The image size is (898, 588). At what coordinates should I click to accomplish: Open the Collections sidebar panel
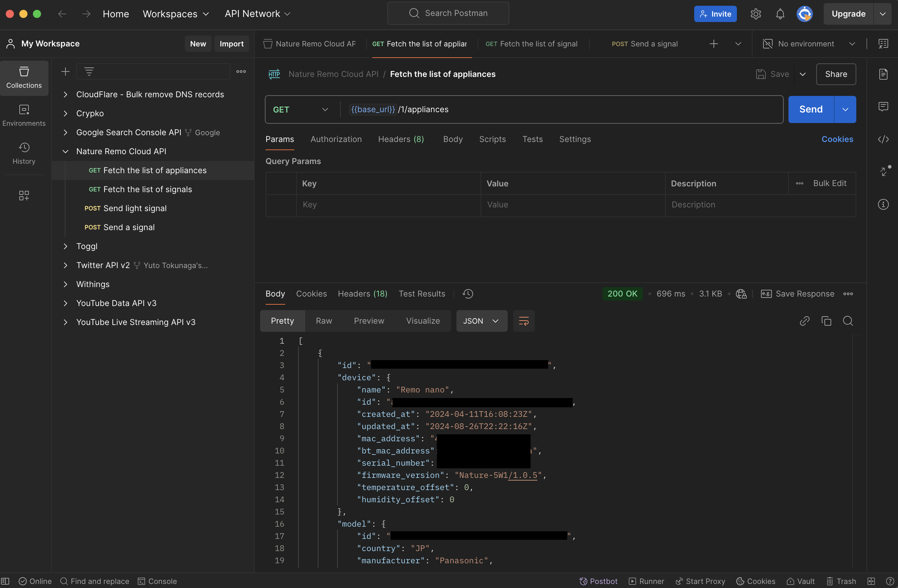click(x=24, y=77)
